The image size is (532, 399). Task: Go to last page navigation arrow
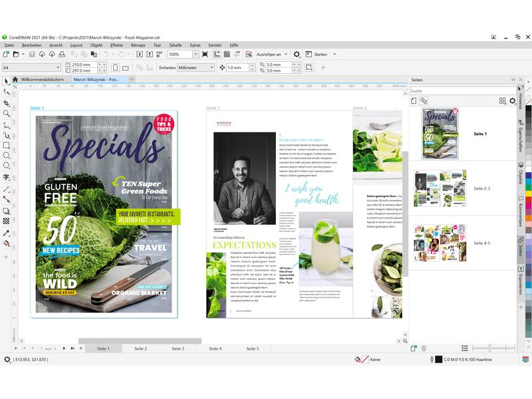coord(72,348)
